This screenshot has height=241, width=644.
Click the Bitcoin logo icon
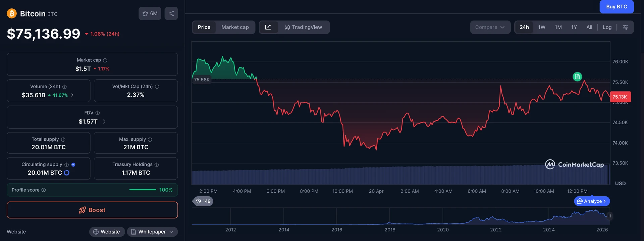(12, 13)
